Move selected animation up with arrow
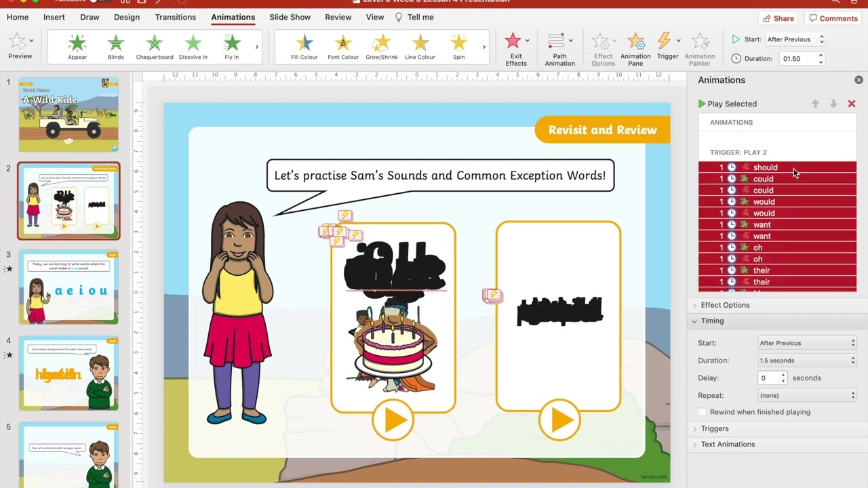This screenshot has height=488, width=868. 816,104
